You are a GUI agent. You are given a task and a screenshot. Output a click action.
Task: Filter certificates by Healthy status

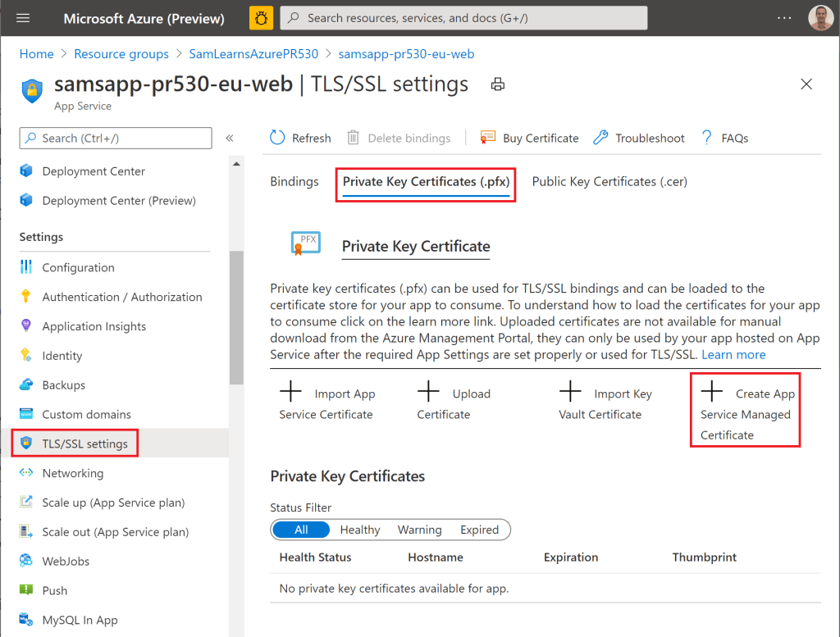359,530
